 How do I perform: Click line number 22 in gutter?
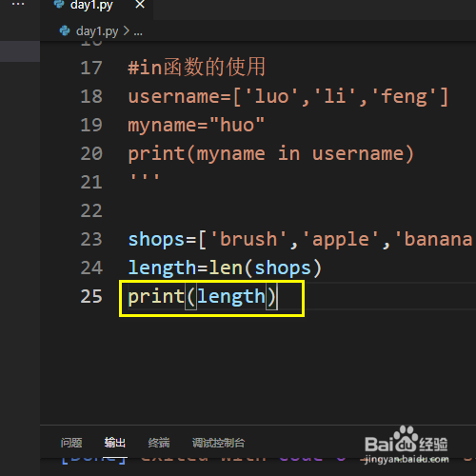click(x=91, y=210)
